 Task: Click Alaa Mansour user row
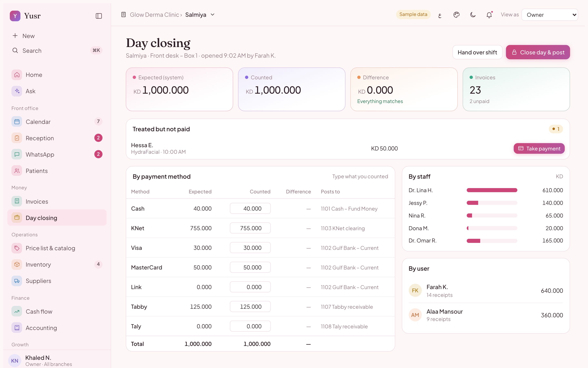click(486, 315)
